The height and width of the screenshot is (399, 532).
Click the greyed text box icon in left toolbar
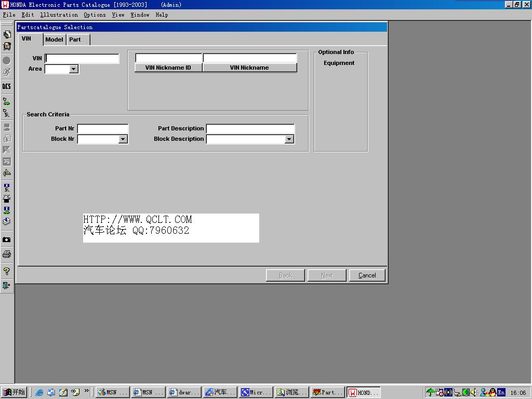pyautogui.click(x=6, y=162)
